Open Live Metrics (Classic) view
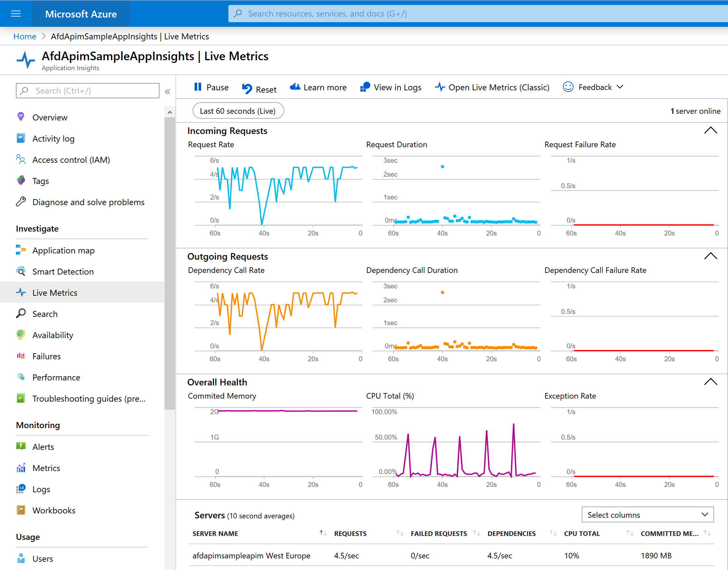The image size is (728, 570). click(x=492, y=87)
